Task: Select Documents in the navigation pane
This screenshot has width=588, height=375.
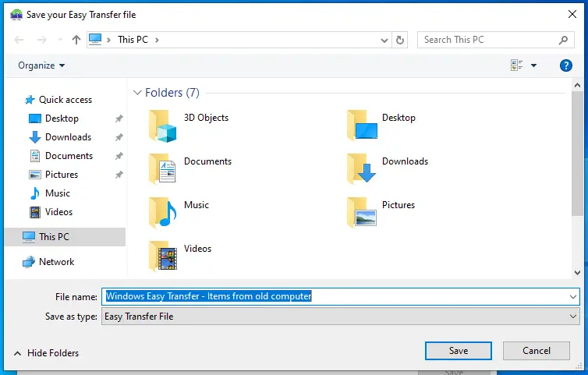Action: 61,156
